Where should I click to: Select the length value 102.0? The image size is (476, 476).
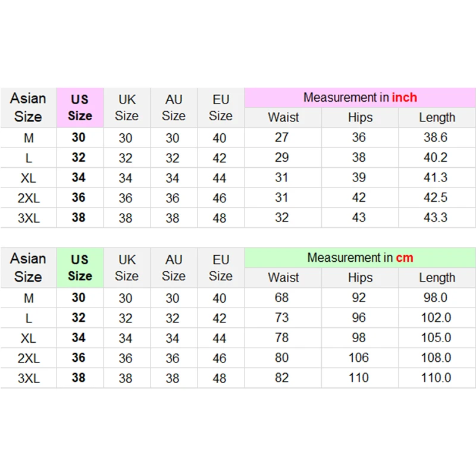click(x=436, y=318)
